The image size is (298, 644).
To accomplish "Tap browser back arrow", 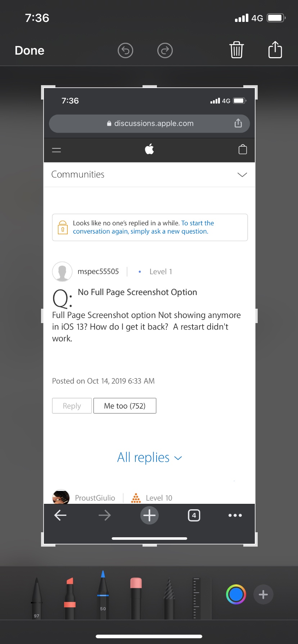I will tap(60, 516).
